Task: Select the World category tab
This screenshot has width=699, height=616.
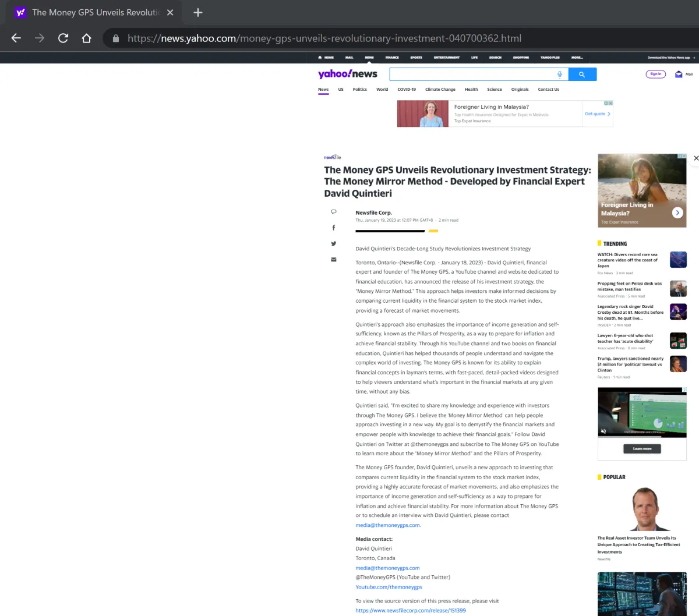Action: click(x=382, y=90)
